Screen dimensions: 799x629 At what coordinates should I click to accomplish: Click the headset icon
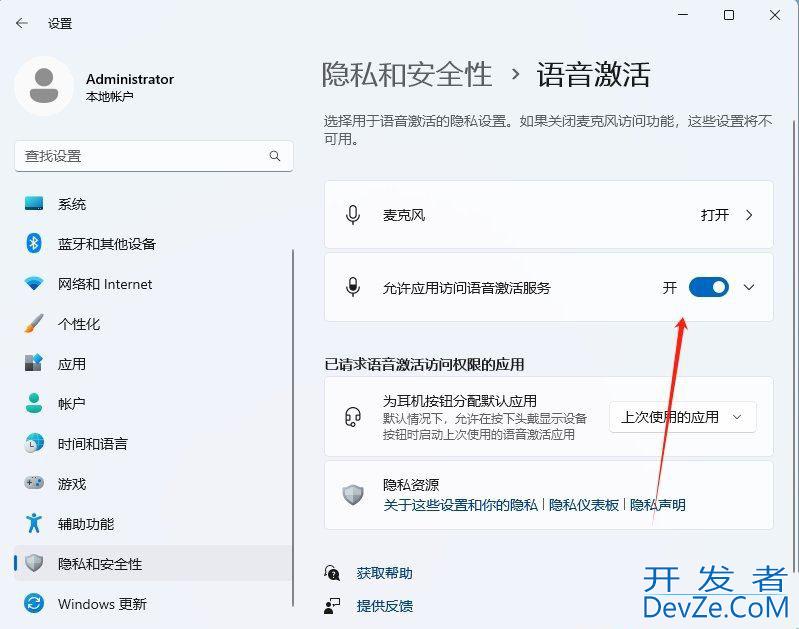point(353,417)
